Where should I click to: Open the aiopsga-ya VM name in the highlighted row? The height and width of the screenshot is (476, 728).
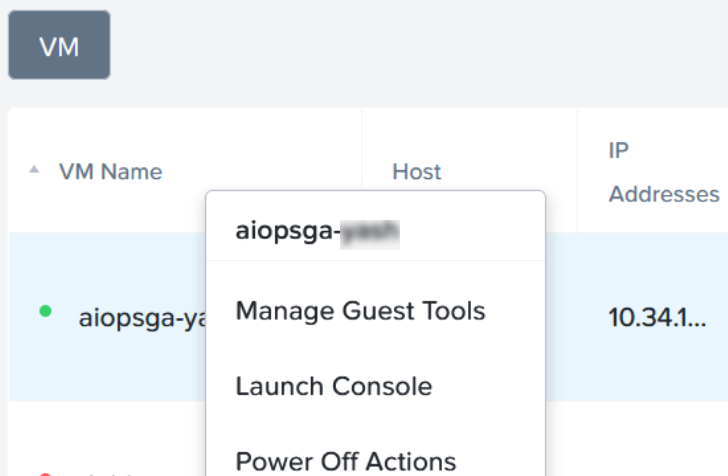coord(140,317)
